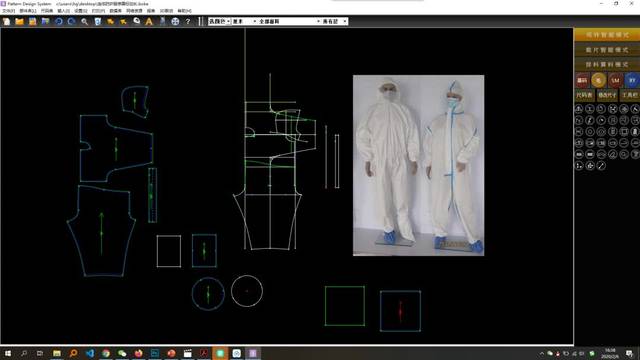Open the 数据库 menu
The width and height of the screenshot is (640, 360).
pos(116,11)
